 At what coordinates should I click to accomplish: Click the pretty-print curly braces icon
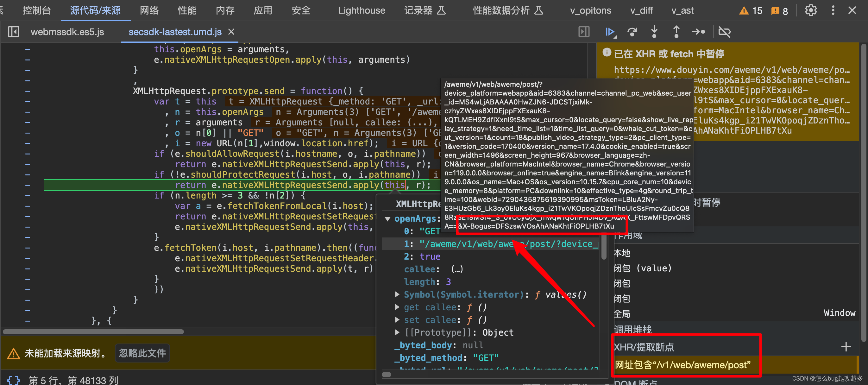tap(14, 380)
